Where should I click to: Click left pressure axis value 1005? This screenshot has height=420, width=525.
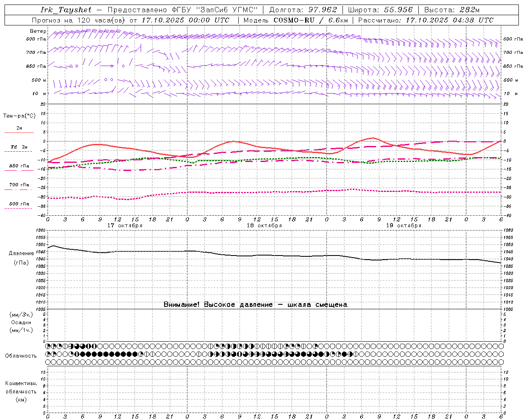point(41,309)
